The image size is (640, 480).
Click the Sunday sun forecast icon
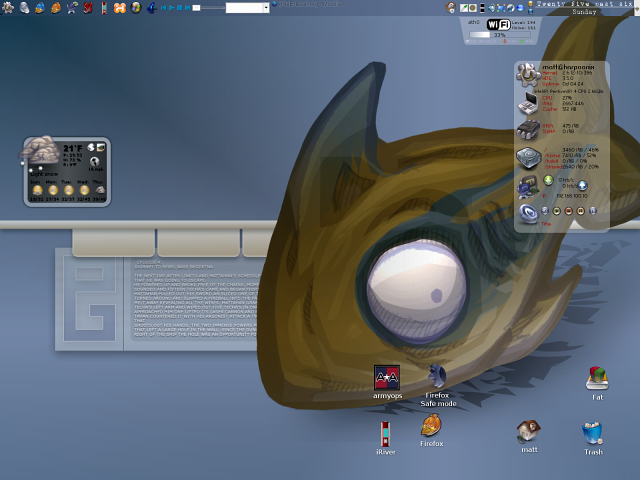(x=37, y=190)
